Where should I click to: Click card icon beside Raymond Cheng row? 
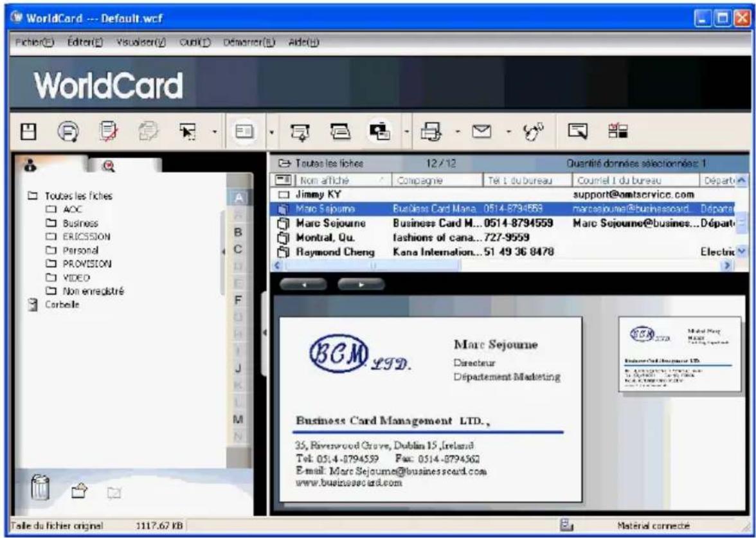[x=282, y=252]
